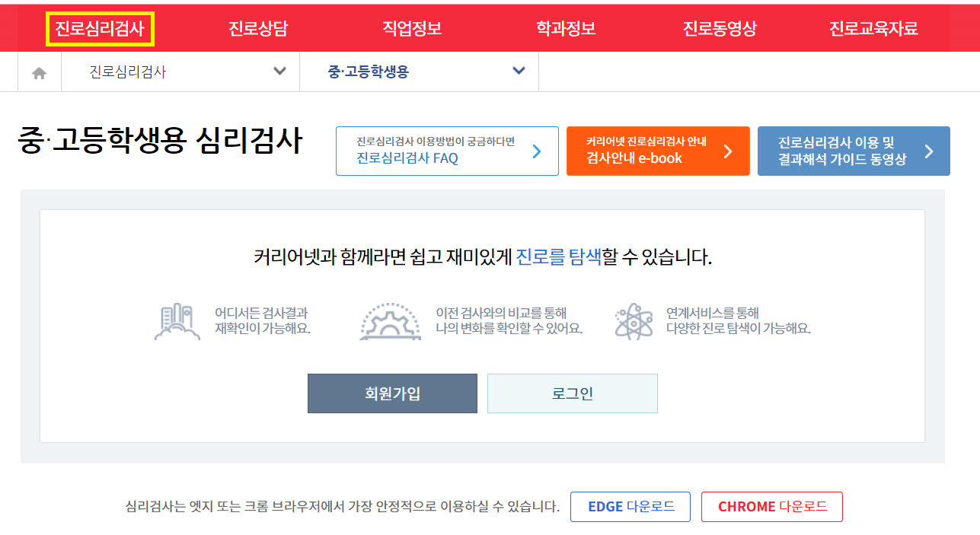The height and width of the screenshot is (535, 980).
Task: Click the CHROME 다운로드 button
Action: point(771,506)
